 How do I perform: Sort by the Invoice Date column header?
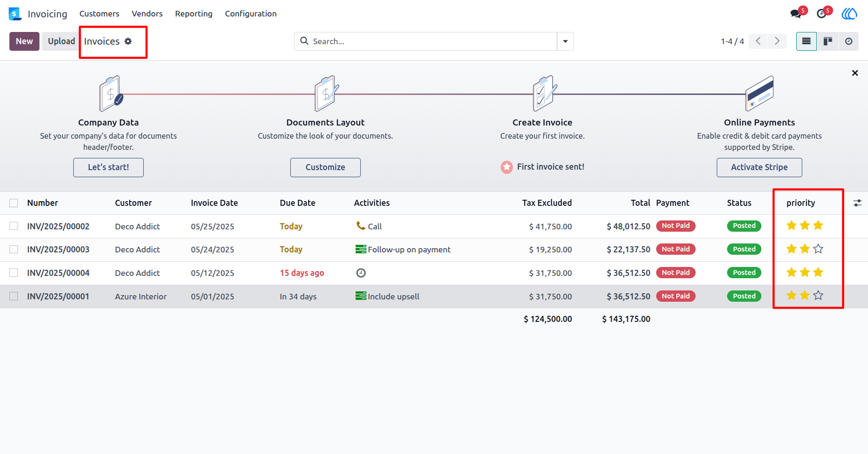[x=214, y=203]
